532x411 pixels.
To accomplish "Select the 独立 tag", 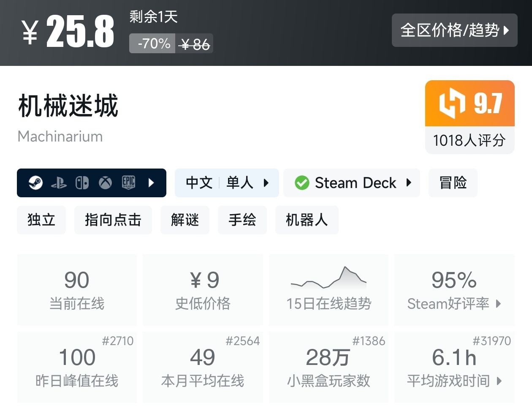I will click(x=41, y=220).
